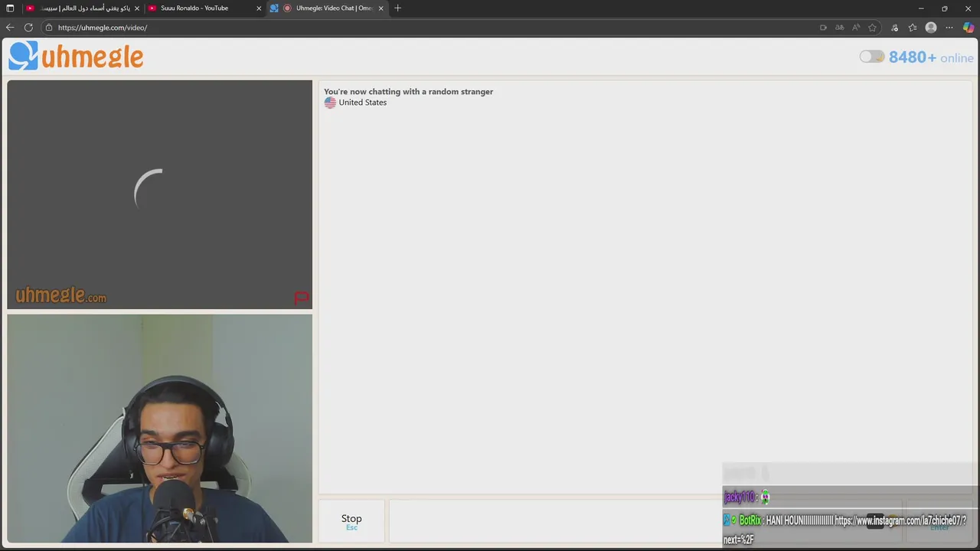The image size is (980, 551).
Task: Click the red report flag on stranger video
Action: click(301, 298)
